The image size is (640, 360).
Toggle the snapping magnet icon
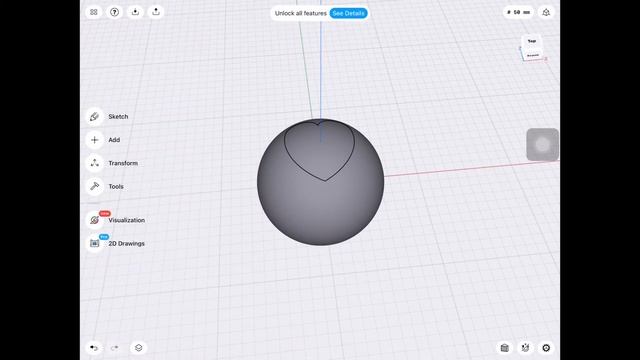click(525, 348)
